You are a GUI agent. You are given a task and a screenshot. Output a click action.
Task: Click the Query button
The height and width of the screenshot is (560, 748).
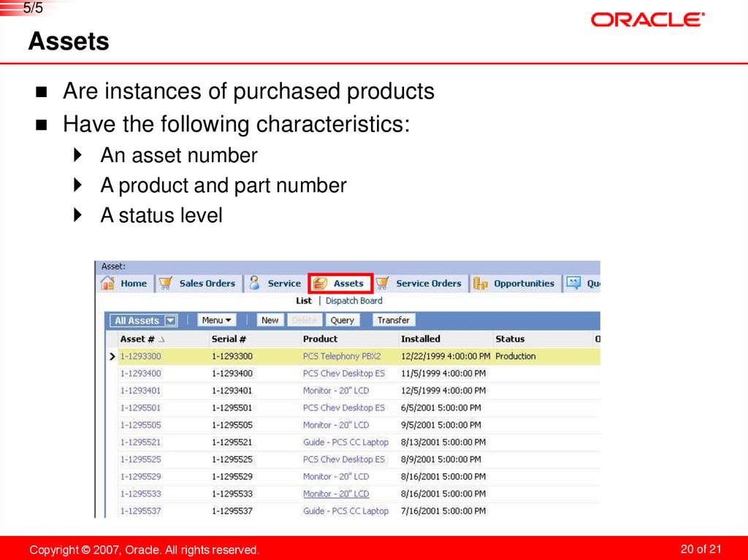coord(342,320)
